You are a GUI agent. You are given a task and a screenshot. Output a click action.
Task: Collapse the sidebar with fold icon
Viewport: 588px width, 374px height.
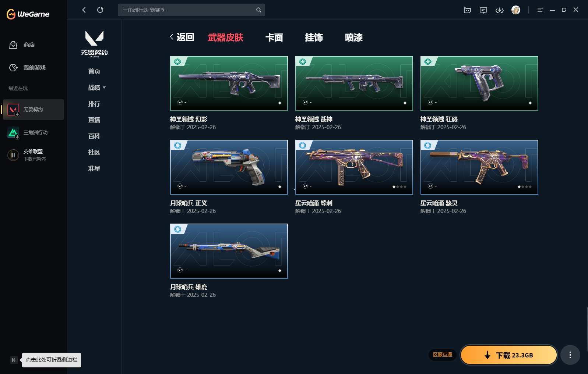coord(14,360)
